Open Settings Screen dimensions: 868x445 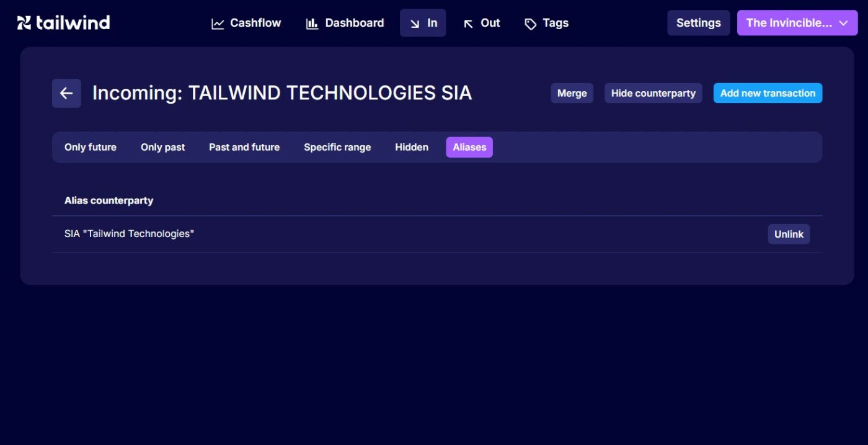pos(699,23)
